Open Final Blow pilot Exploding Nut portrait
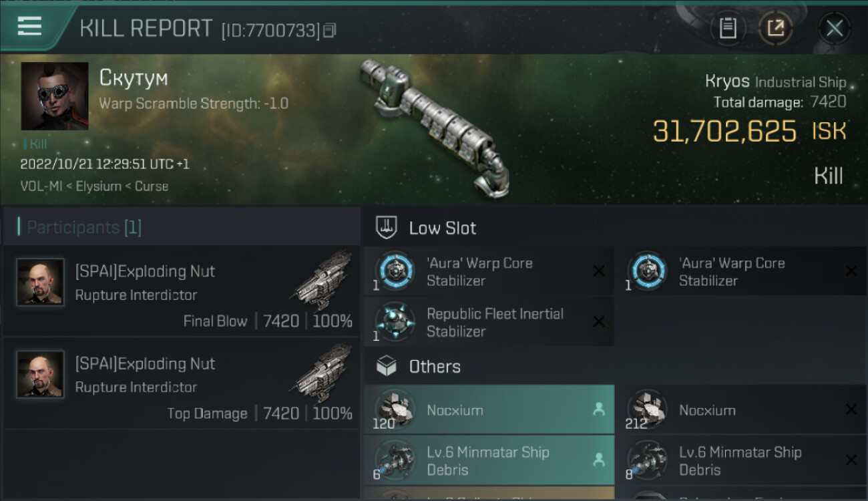Viewport: 868px width, 501px height. (40, 283)
